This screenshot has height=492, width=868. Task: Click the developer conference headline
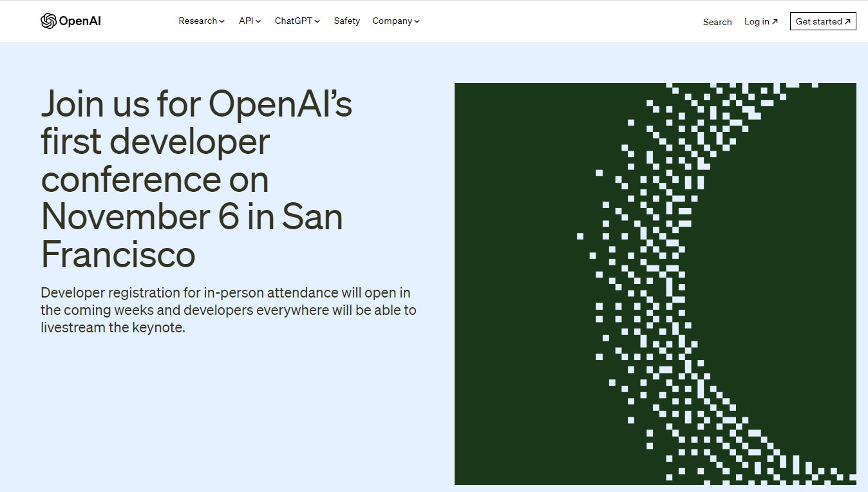pyautogui.click(x=197, y=178)
